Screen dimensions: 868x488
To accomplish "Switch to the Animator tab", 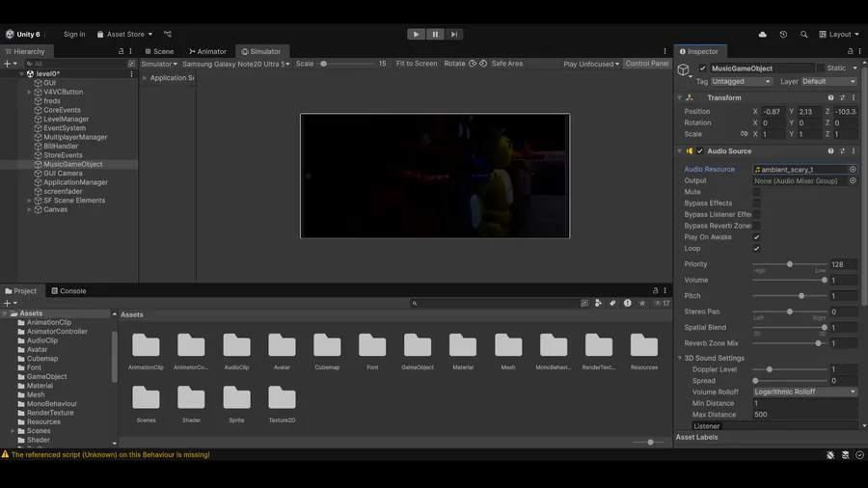I will (207, 51).
